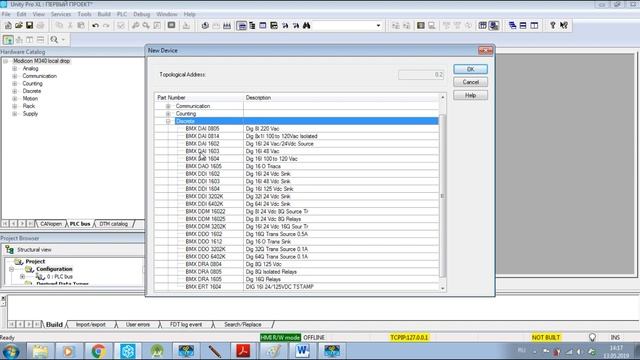Click the What's This pointer help icon
The height and width of the screenshot is (360, 640).
564,25
